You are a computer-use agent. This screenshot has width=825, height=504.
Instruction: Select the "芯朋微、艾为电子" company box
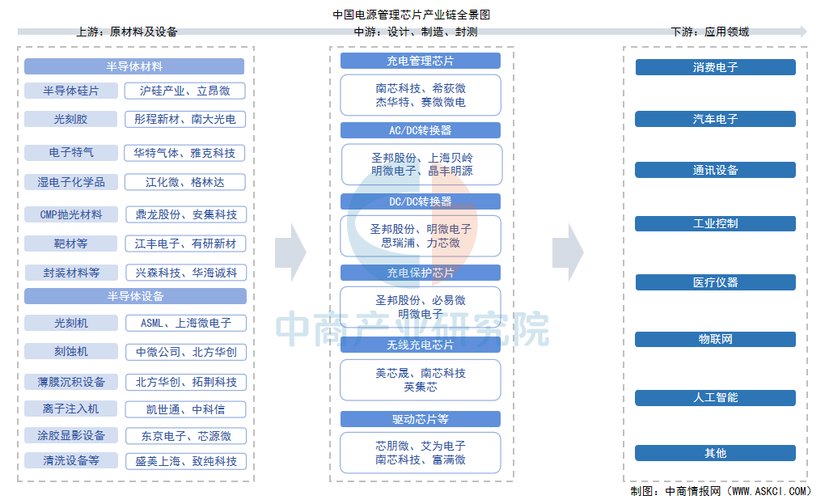tap(421, 453)
